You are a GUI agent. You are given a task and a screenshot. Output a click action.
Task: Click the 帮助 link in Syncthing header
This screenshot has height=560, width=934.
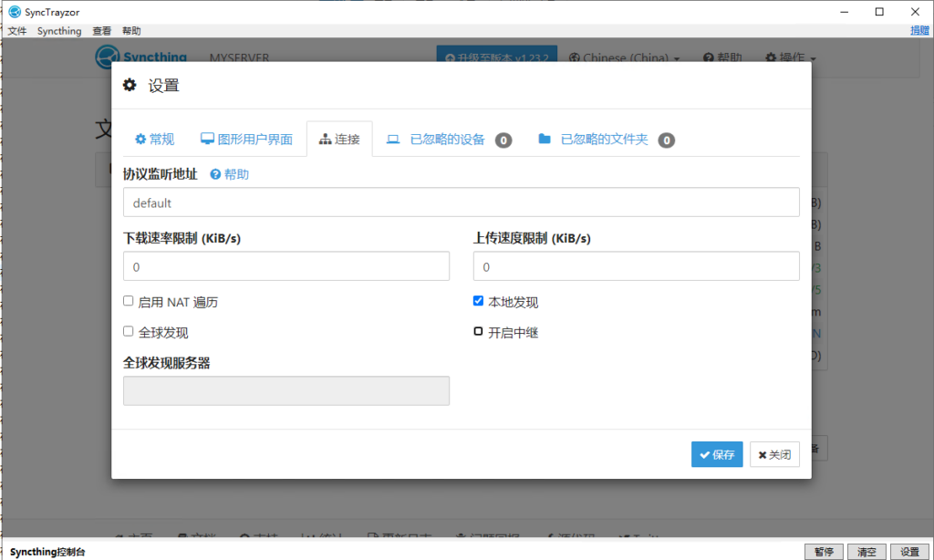click(x=722, y=57)
